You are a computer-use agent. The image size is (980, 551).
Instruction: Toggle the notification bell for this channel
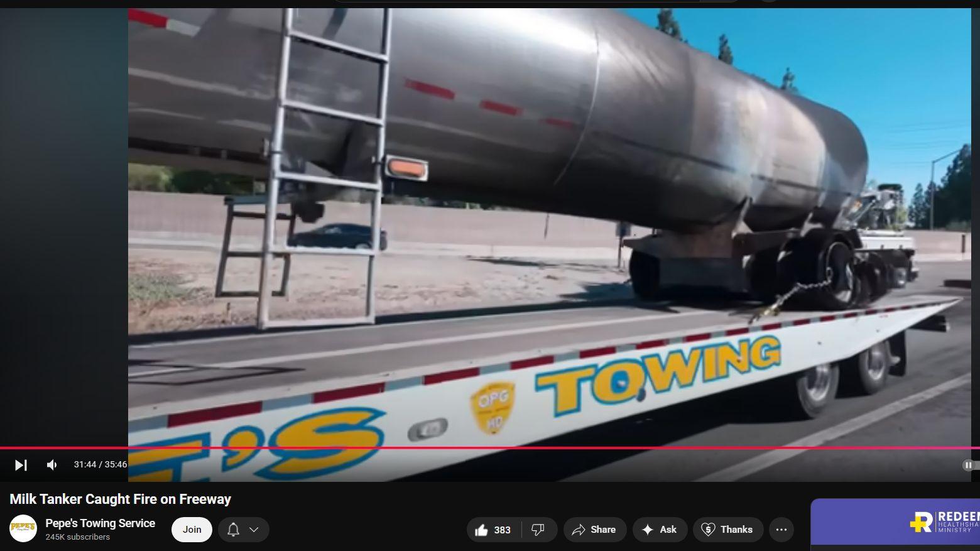coord(233,530)
